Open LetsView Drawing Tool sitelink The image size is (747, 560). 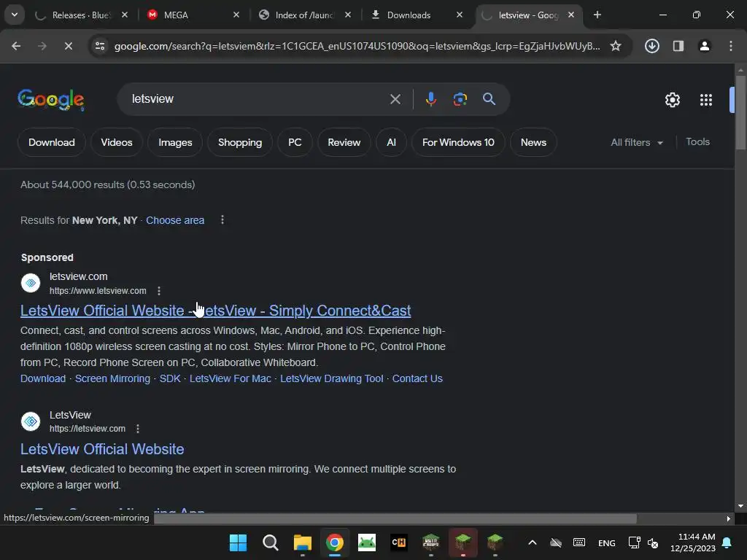pyautogui.click(x=332, y=378)
